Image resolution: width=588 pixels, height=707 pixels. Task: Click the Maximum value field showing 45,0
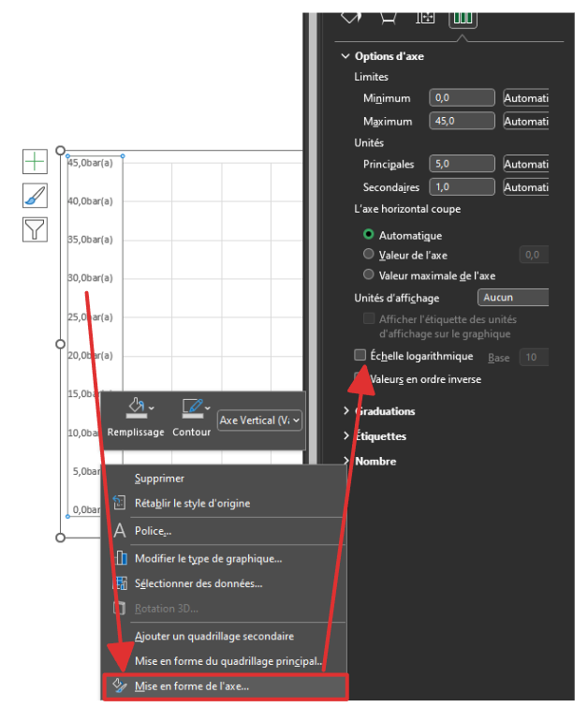click(x=462, y=121)
